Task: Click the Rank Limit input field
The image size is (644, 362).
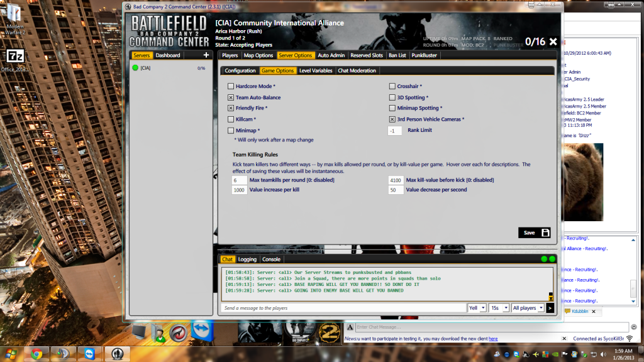Action: (x=395, y=131)
